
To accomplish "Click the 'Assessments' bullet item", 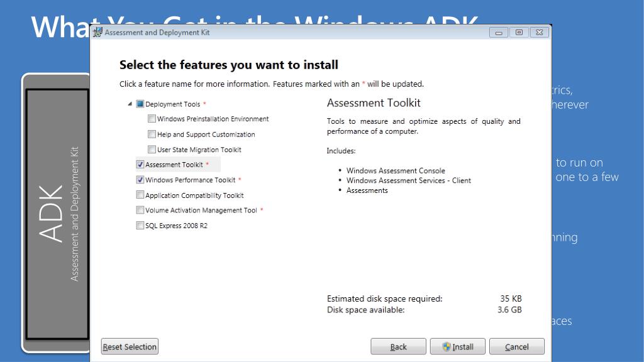I will coord(367,190).
